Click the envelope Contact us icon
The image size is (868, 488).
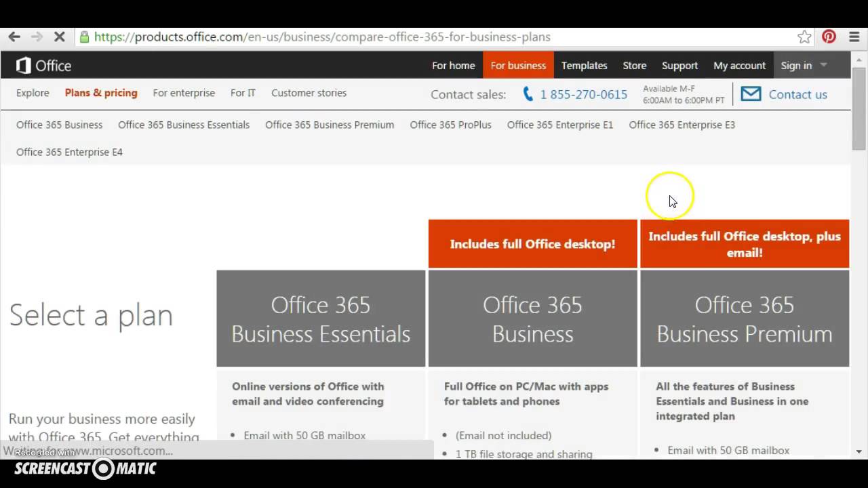point(751,94)
